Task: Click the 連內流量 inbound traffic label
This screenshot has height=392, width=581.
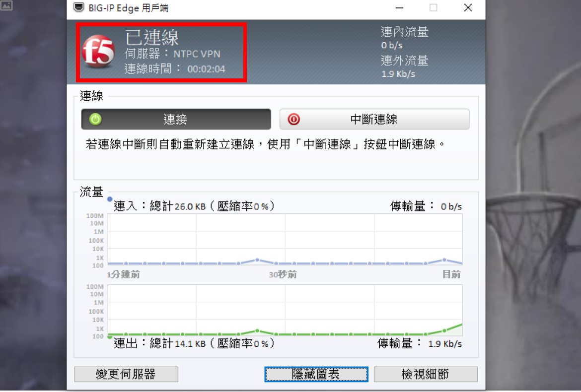Action: coord(404,32)
